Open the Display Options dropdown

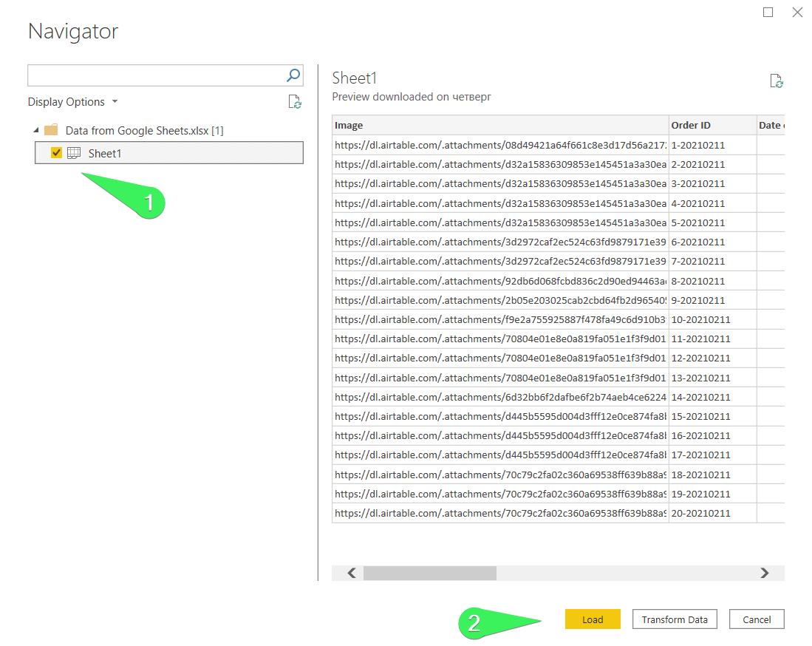coord(73,101)
